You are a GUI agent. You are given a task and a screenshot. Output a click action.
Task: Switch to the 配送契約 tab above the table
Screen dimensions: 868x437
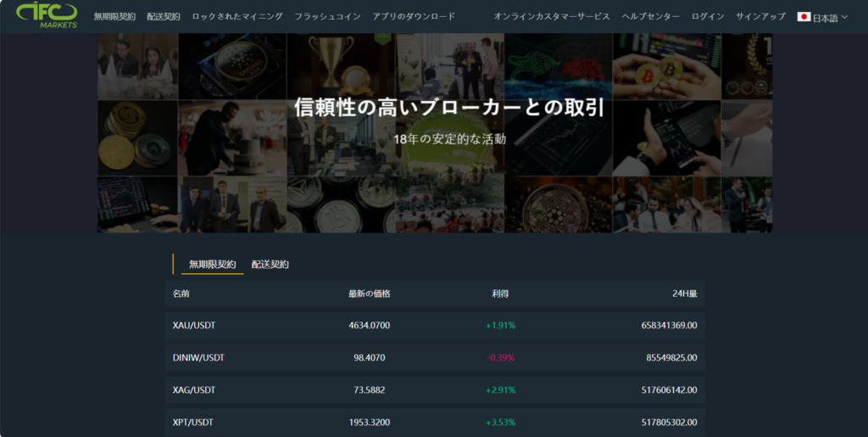(270, 264)
